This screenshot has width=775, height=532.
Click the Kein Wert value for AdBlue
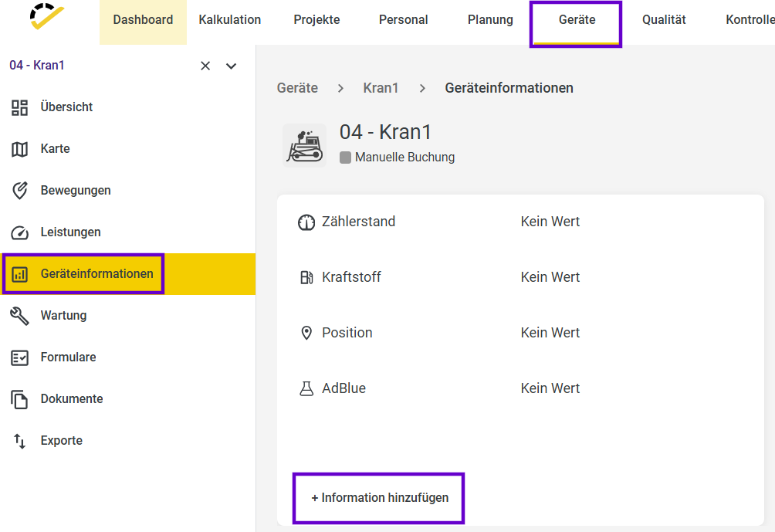[x=550, y=388]
